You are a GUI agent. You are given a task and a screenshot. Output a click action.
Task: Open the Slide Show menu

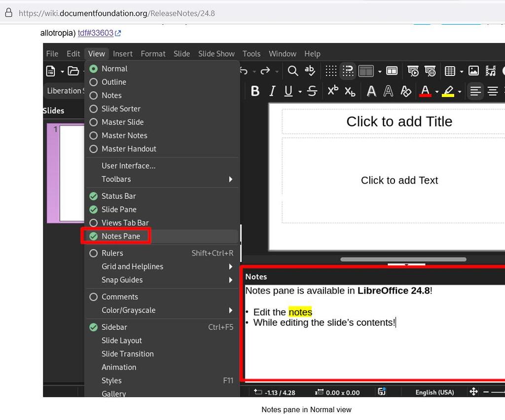pos(216,53)
